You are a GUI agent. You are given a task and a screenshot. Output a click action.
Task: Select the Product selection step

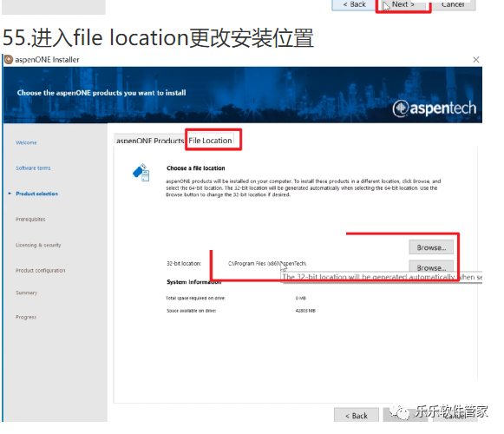point(36,194)
